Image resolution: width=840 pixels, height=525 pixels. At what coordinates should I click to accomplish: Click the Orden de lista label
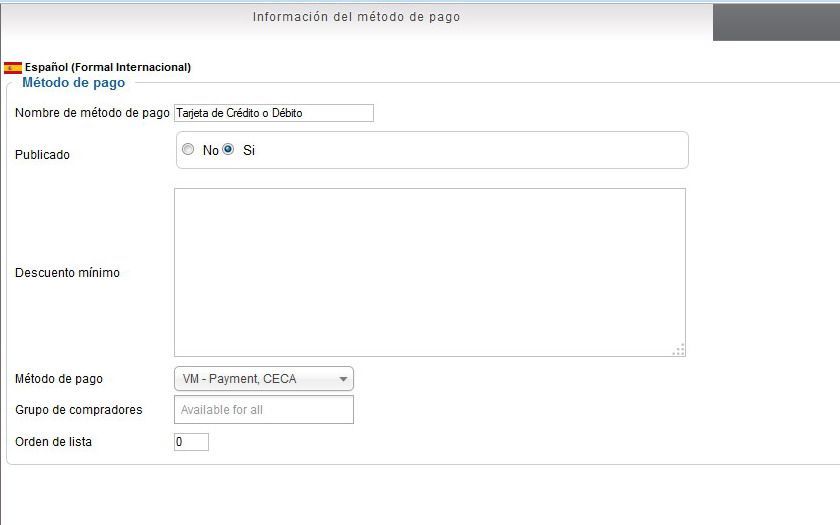[x=54, y=442]
